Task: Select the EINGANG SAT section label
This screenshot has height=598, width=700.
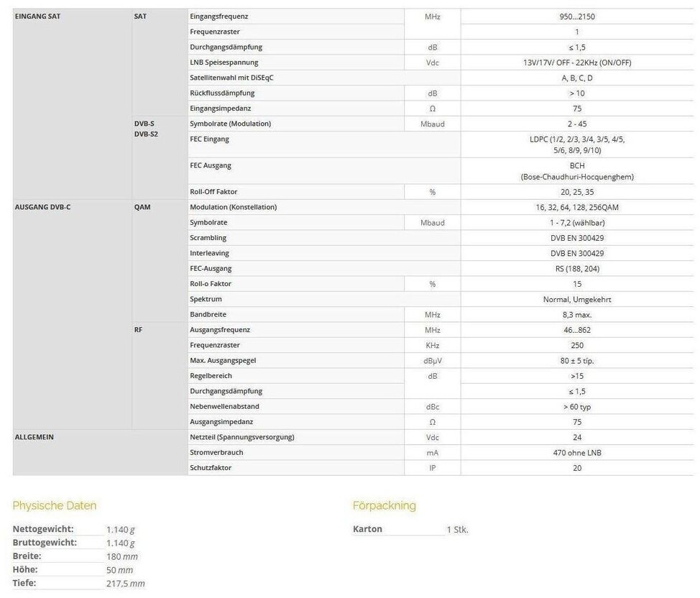Action: (37, 16)
